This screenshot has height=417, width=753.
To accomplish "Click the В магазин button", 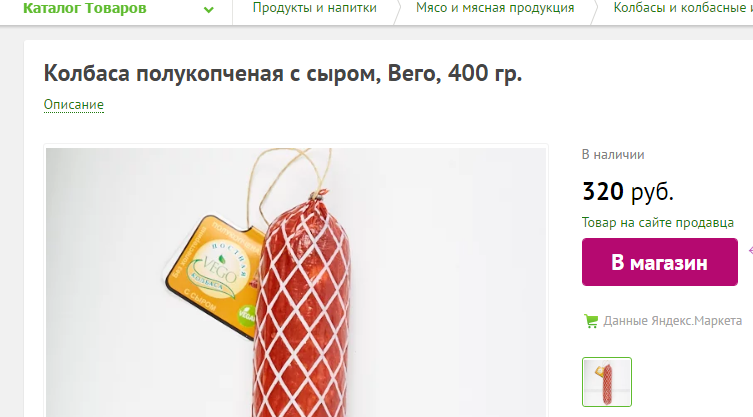I will tap(659, 262).
